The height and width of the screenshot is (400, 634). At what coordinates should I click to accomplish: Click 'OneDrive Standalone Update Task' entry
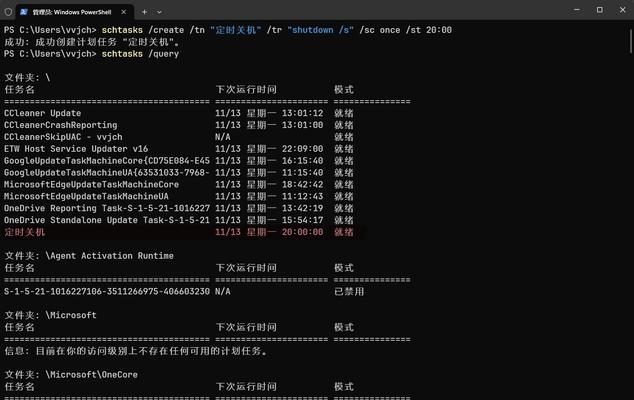point(107,220)
